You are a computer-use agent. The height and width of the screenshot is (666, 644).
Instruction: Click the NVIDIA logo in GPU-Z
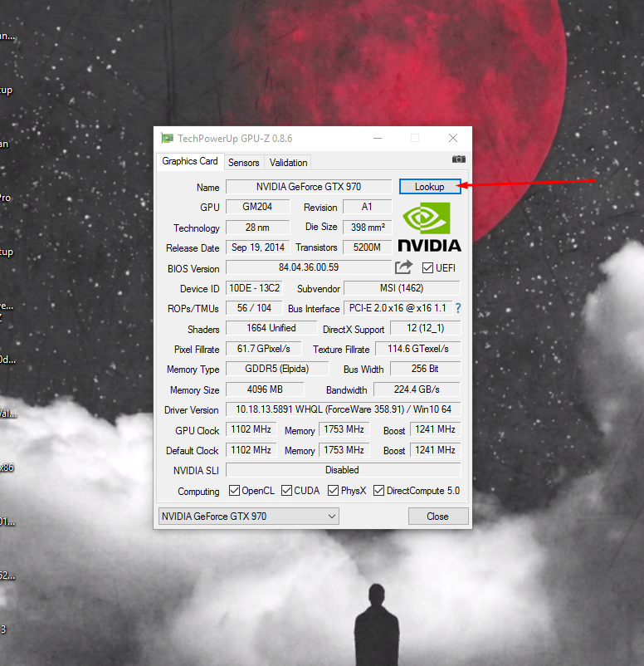429,227
